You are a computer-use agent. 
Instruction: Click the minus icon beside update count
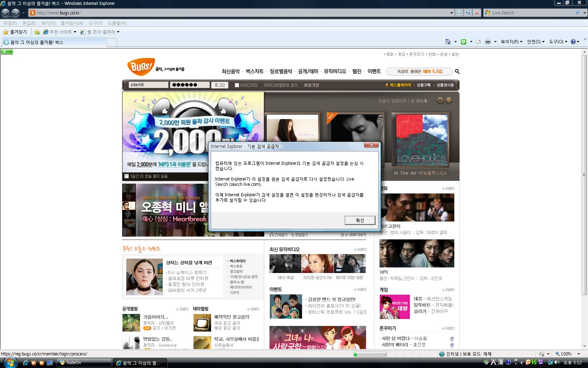tap(448, 100)
